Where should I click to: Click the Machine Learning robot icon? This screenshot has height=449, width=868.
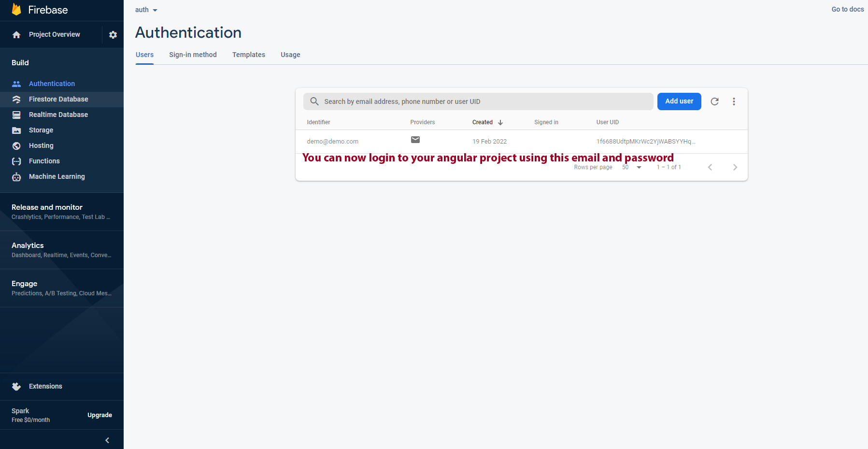[16, 177]
